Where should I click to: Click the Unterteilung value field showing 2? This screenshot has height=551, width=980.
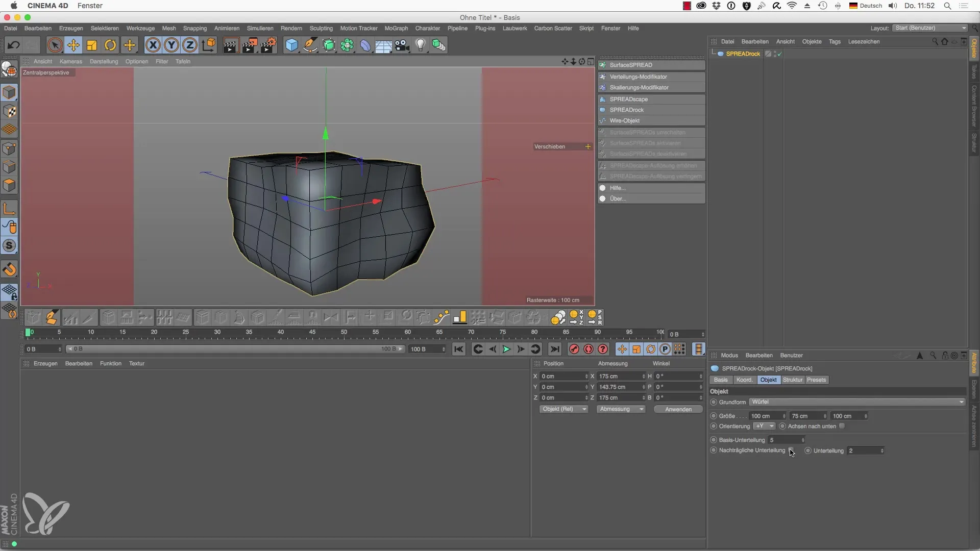pos(866,450)
